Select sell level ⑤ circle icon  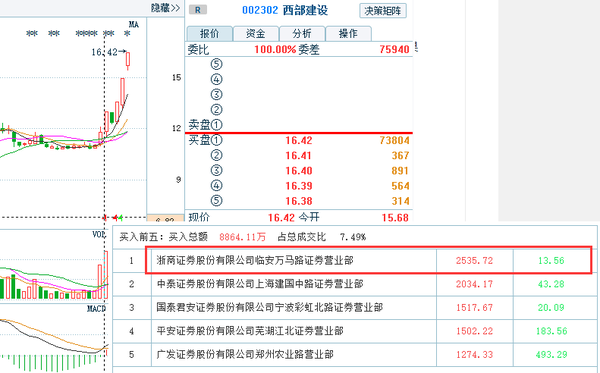[216, 64]
